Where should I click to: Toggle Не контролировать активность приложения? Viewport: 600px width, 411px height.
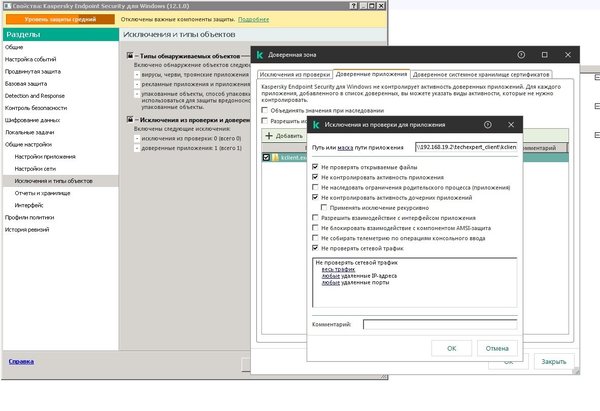[x=315, y=177]
